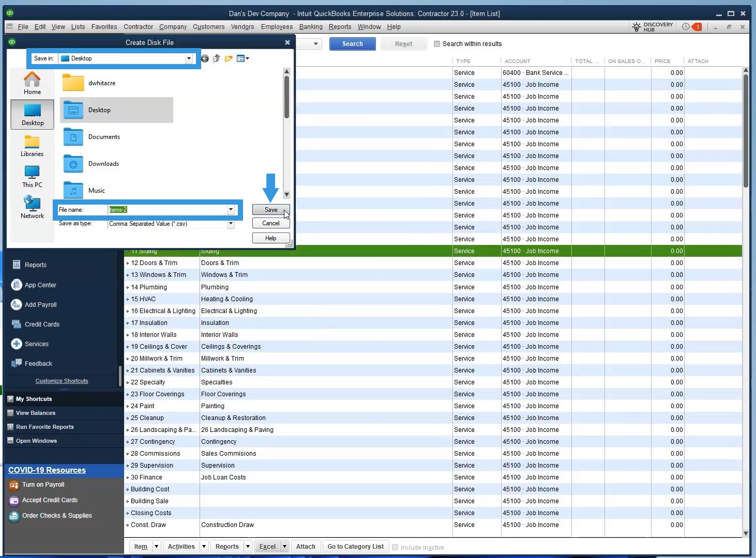
Task: Open the search field dropdown beside Search
Action: (315, 44)
